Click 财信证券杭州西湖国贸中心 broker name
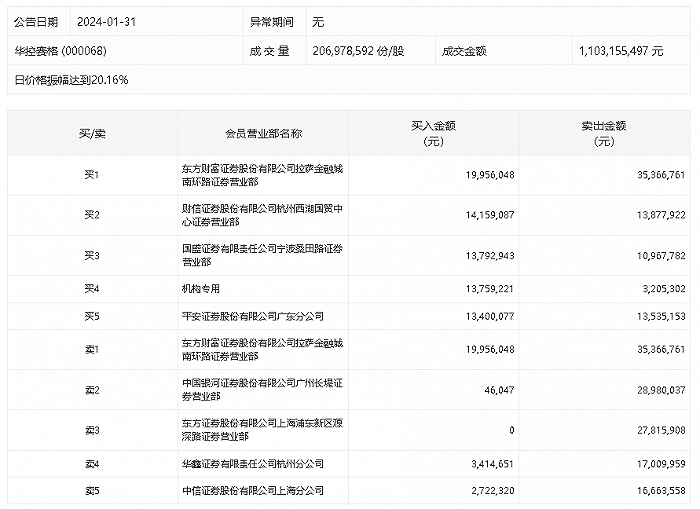This screenshot has height=509, width=700. [x=262, y=215]
